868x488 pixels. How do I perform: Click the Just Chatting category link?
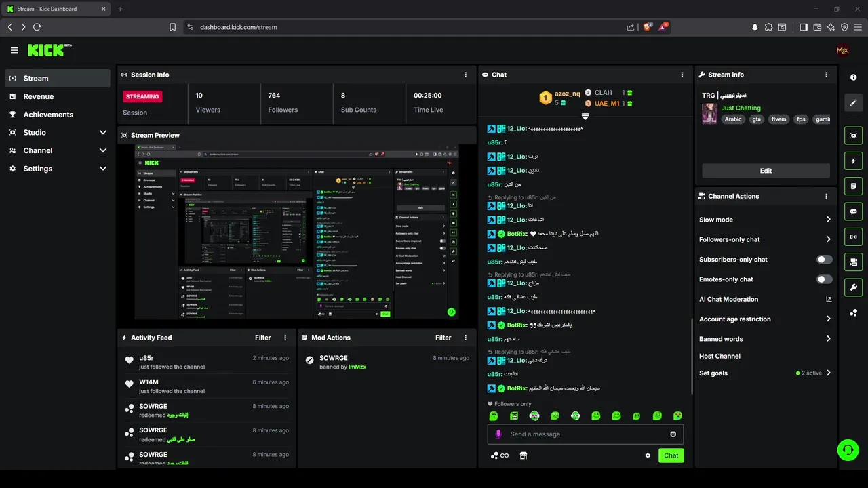741,108
